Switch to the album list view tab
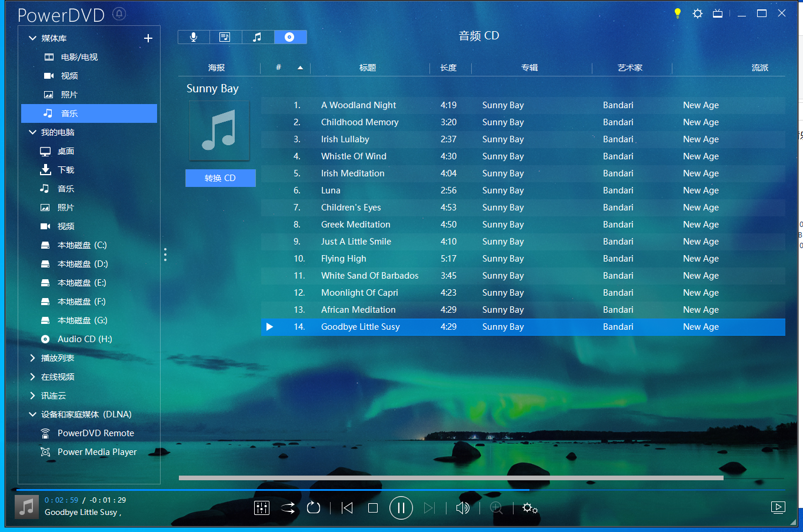Screen dimensions: 803x532 pyautogui.click(x=225, y=37)
